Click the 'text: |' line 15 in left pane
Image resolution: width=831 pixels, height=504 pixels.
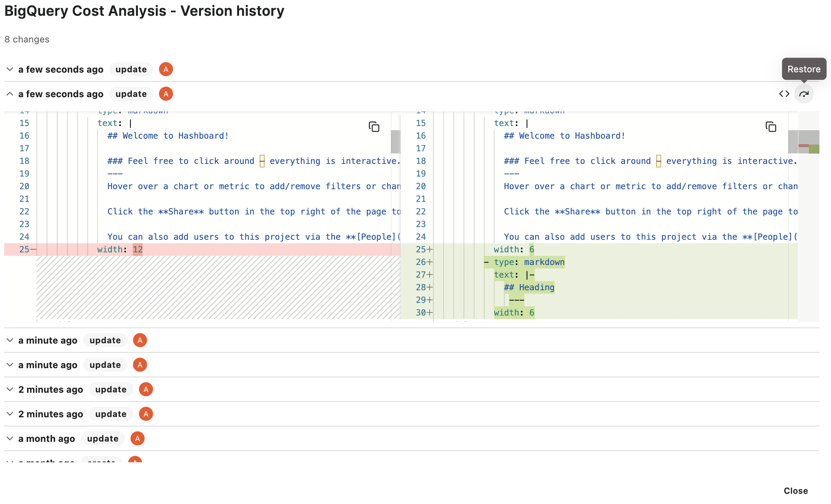[114, 123]
